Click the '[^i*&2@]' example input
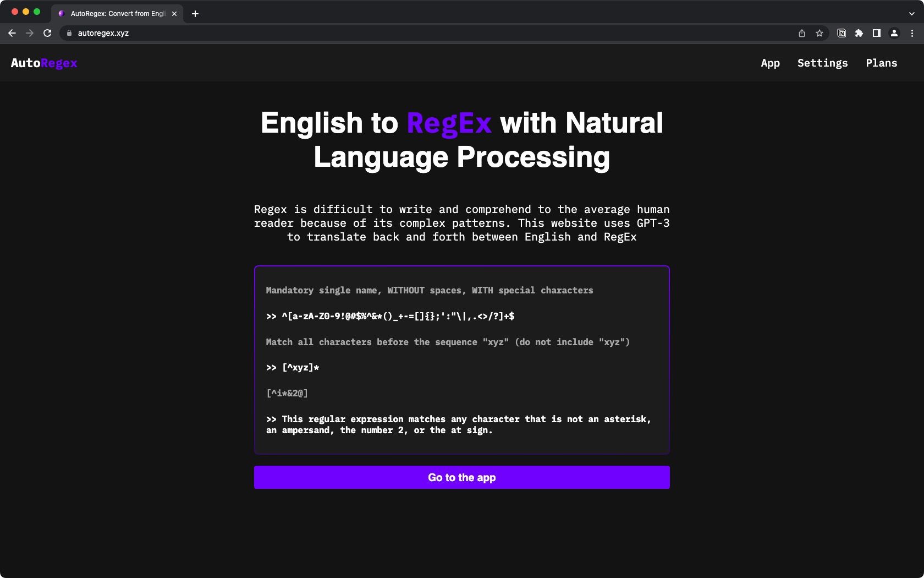The width and height of the screenshot is (924, 578). click(287, 393)
